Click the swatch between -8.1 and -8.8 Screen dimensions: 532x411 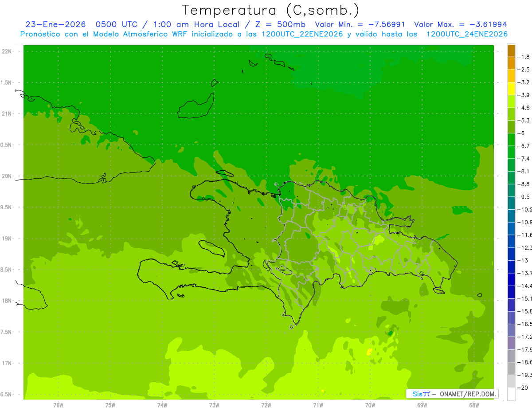[511, 177]
